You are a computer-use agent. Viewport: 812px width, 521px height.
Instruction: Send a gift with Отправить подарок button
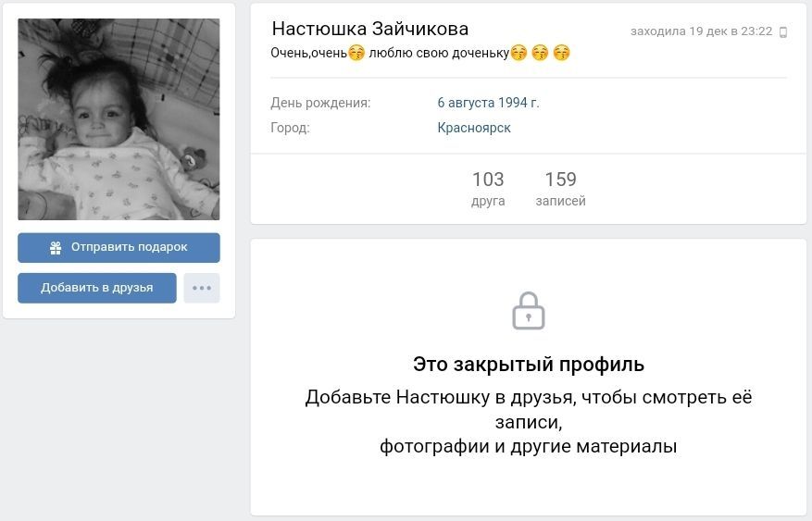point(119,247)
